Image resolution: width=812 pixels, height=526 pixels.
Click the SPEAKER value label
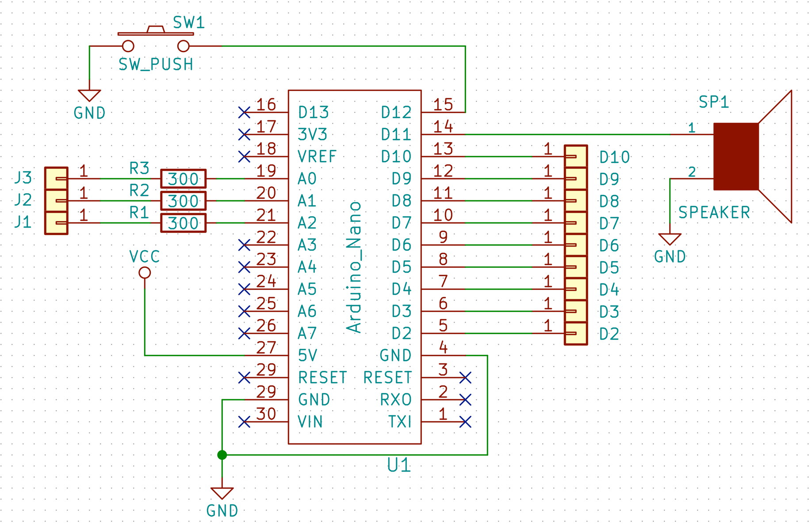[714, 213]
